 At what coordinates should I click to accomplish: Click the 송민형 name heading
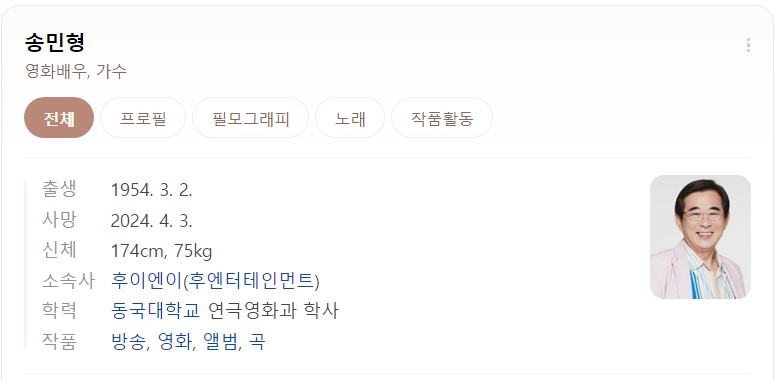[x=55, y=42]
